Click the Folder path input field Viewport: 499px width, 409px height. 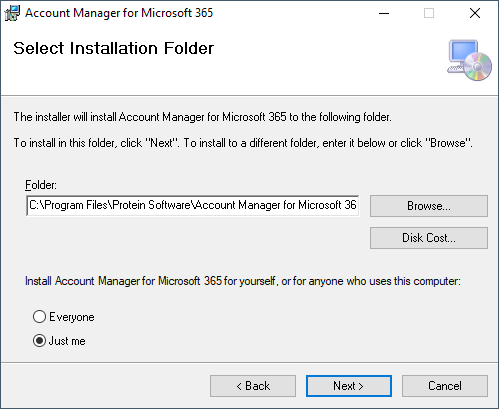click(x=193, y=205)
